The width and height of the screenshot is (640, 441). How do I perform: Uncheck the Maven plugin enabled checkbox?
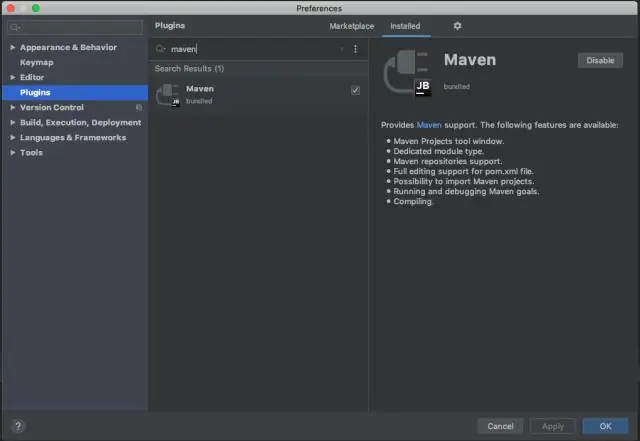[355, 90]
